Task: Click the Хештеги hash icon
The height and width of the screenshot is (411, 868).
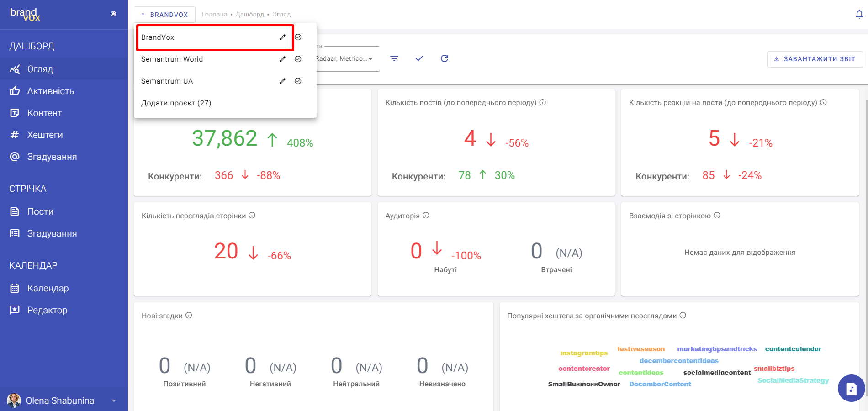Action: point(15,135)
